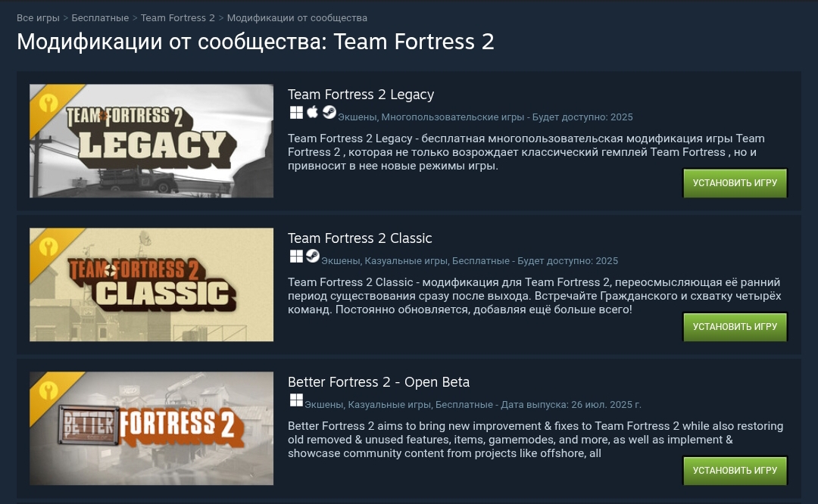This screenshot has width=818, height=504.
Task: Click the Team Fortress 2 Classic logo thumbnail
Action: (151, 285)
